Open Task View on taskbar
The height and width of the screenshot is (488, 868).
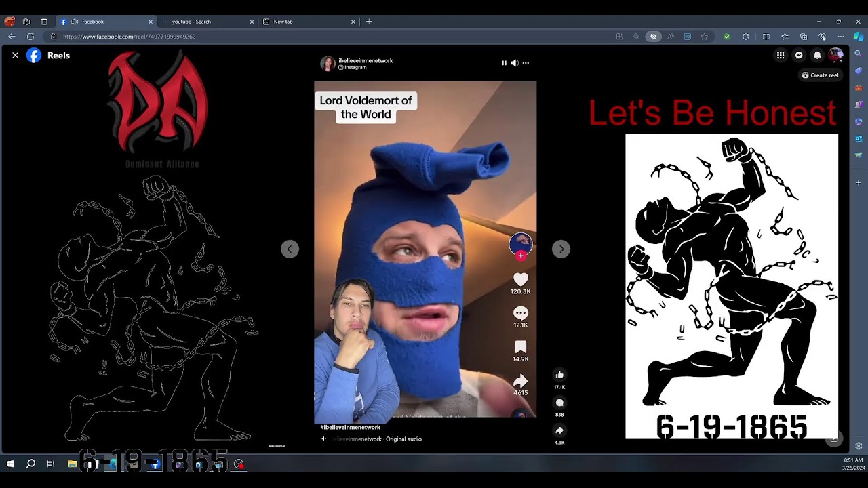(51, 464)
